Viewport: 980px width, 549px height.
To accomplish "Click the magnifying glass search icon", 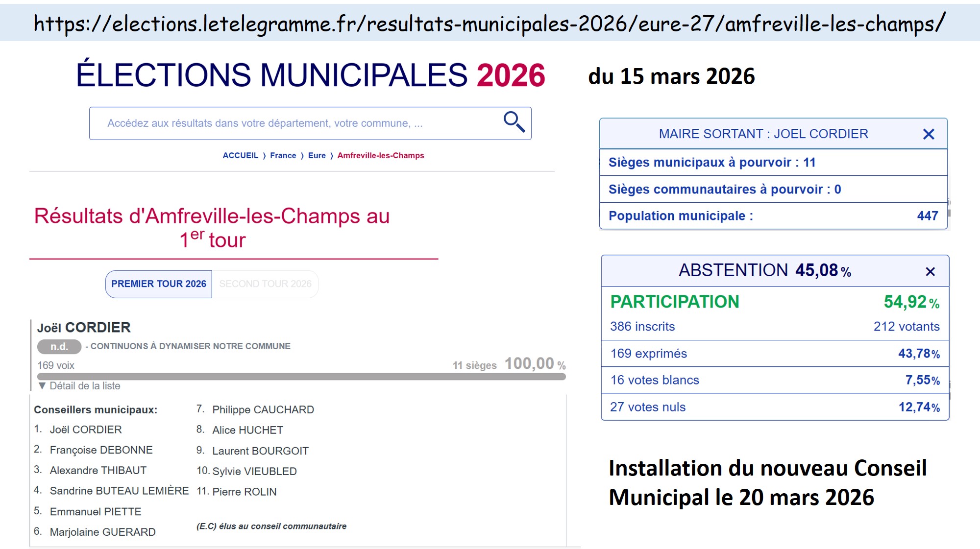I will point(514,122).
